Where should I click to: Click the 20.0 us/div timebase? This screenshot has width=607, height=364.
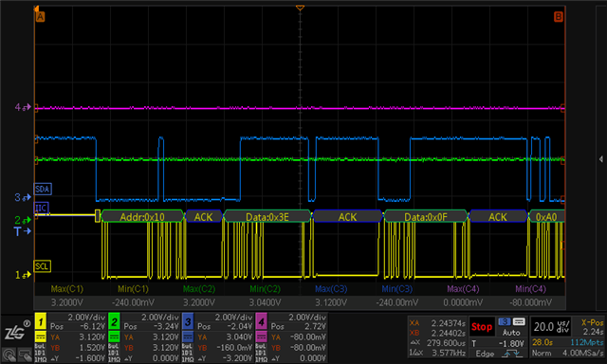tap(552, 327)
